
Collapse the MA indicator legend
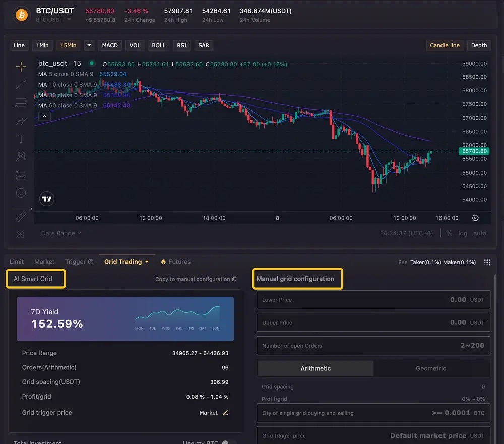coord(45,116)
